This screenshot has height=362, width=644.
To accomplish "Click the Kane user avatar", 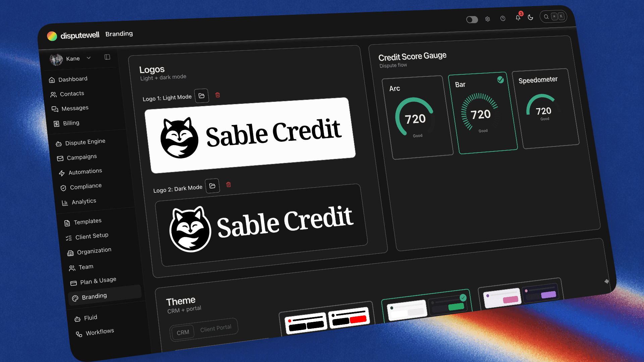I will click(x=56, y=60).
